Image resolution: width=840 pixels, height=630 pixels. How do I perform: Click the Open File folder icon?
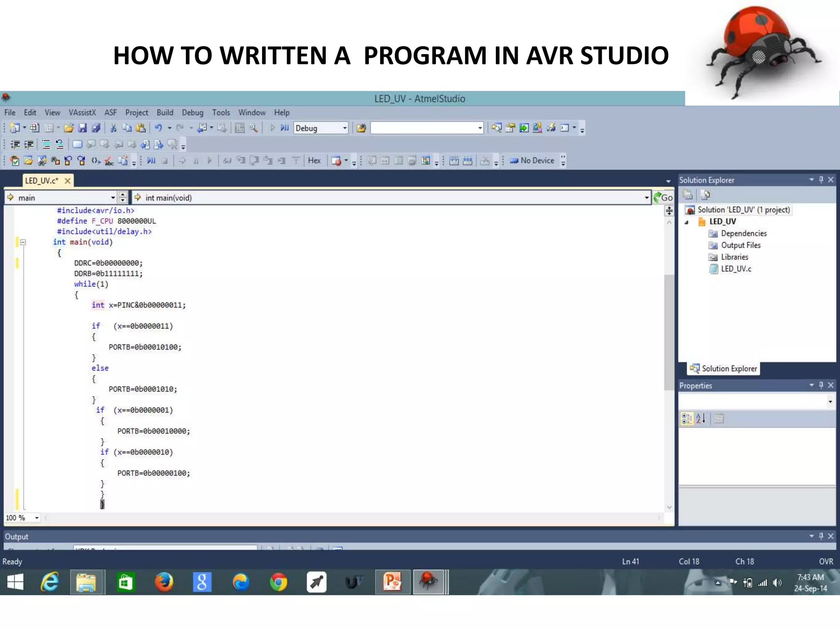[x=69, y=128]
